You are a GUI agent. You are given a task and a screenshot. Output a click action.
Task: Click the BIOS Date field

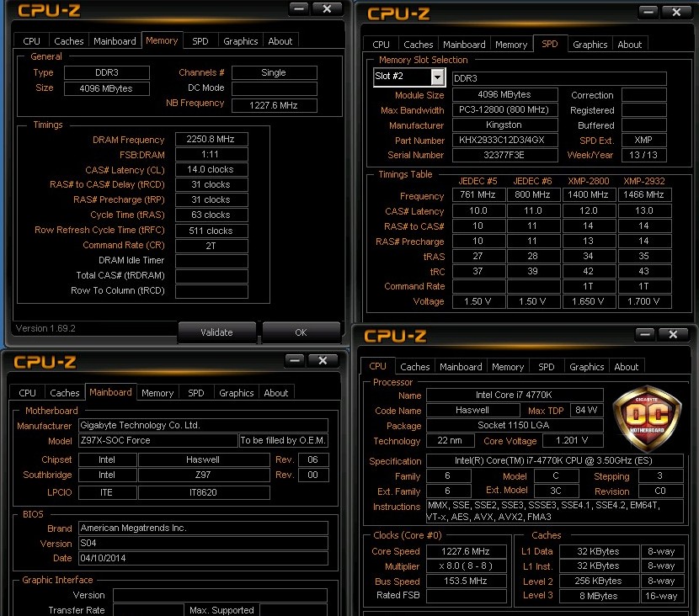[x=203, y=558]
